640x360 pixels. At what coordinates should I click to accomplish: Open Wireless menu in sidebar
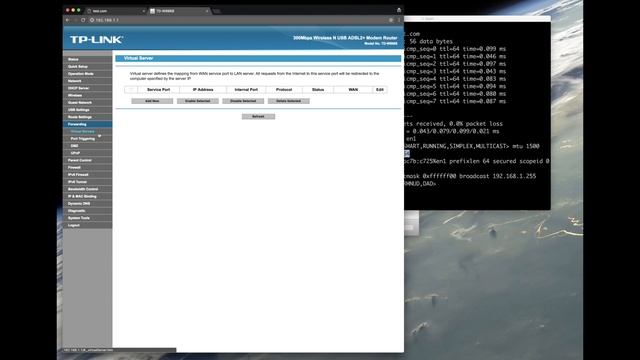[87, 96]
